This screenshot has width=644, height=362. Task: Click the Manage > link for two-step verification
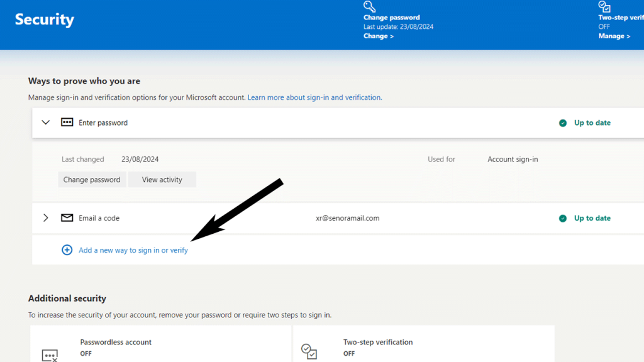tap(614, 36)
